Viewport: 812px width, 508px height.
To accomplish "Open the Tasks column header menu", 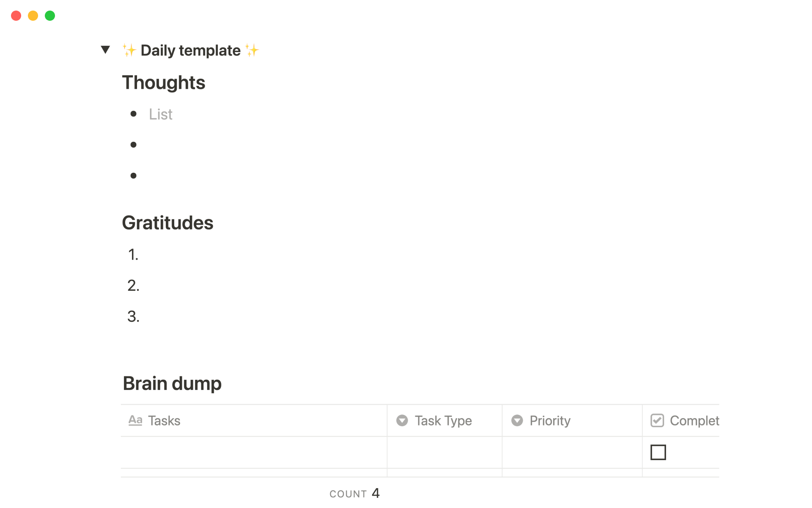I will 164,420.
